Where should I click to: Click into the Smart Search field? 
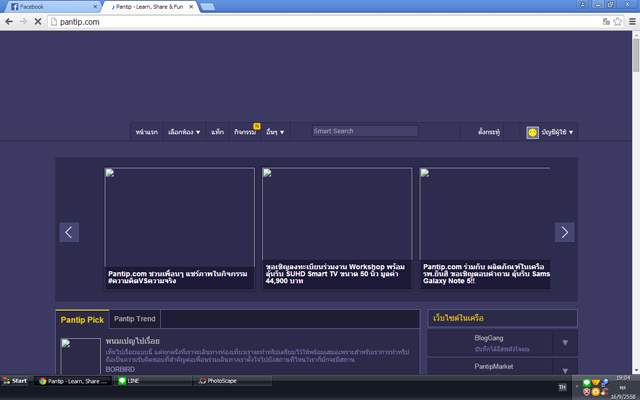pos(365,131)
